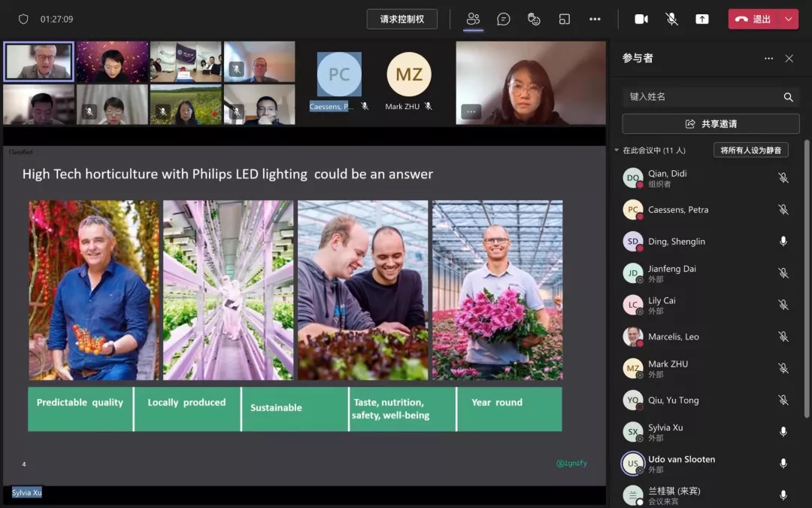Toggle Qian, Didi's microphone icon
812x508 pixels.
coord(783,178)
